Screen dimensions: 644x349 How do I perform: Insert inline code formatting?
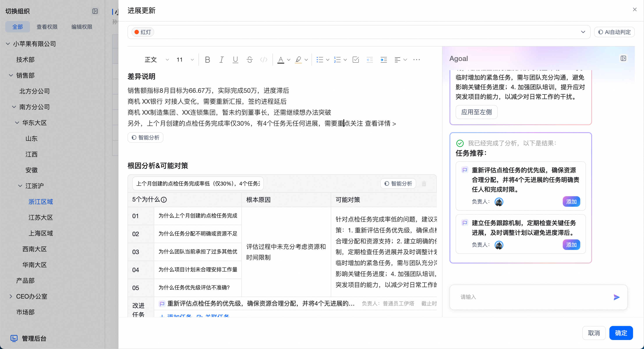tap(264, 60)
